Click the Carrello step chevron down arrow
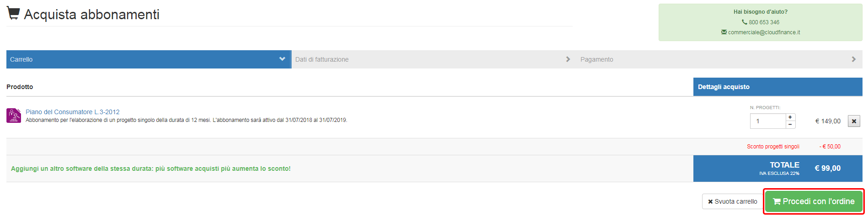Image resolution: width=868 pixels, height=216 pixels. (x=282, y=59)
